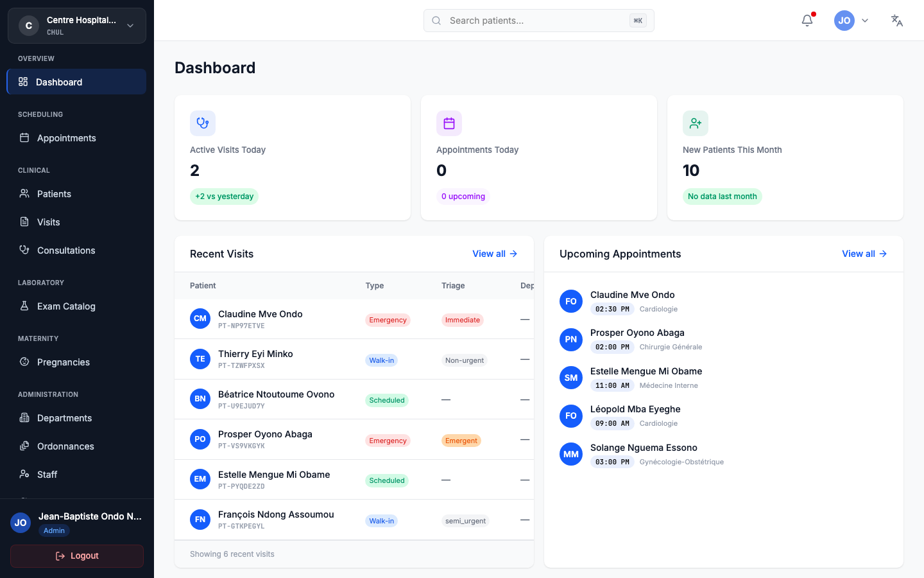924x578 pixels.
Task: Select the Patients icon in the sidebar
Action: click(x=25, y=193)
